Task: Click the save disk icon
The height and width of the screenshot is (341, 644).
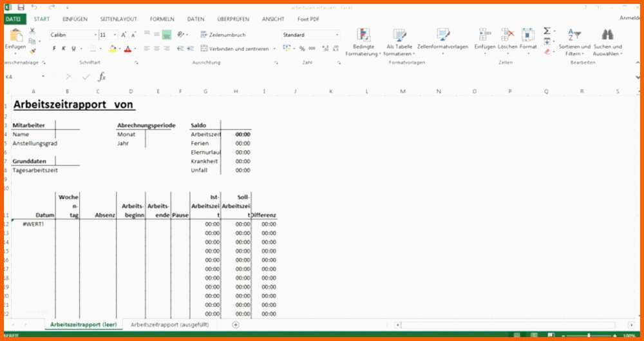Action: pyautogui.click(x=21, y=7)
